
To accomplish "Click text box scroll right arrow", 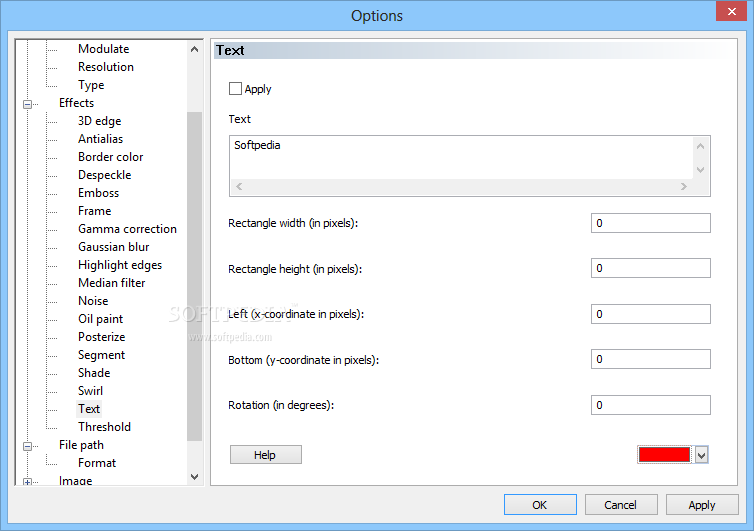I will point(684,187).
